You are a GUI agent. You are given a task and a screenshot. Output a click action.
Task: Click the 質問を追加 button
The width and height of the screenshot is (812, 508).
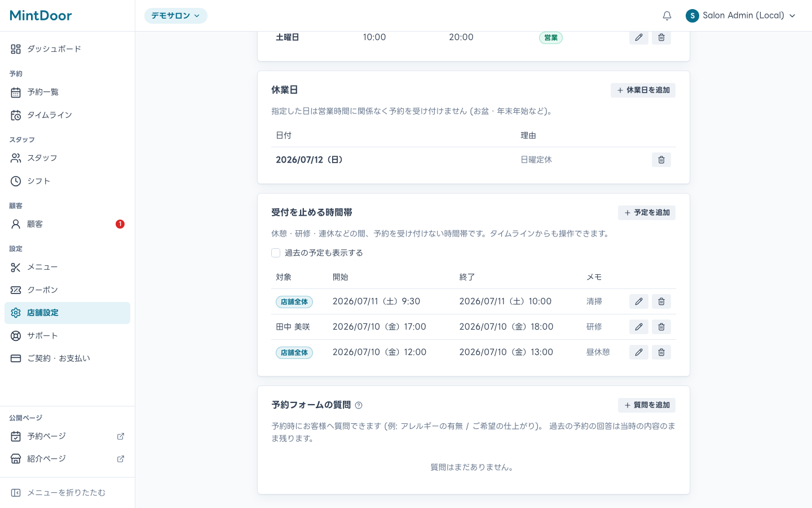click(647, 405)
